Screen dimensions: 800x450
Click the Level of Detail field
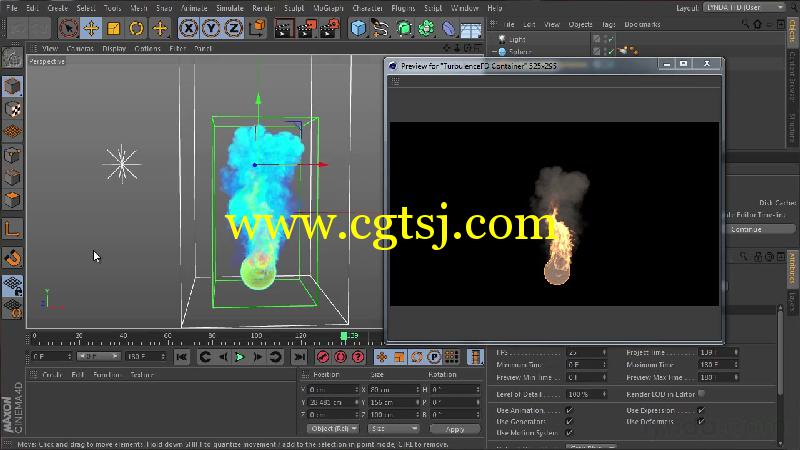tap(586, 394)
